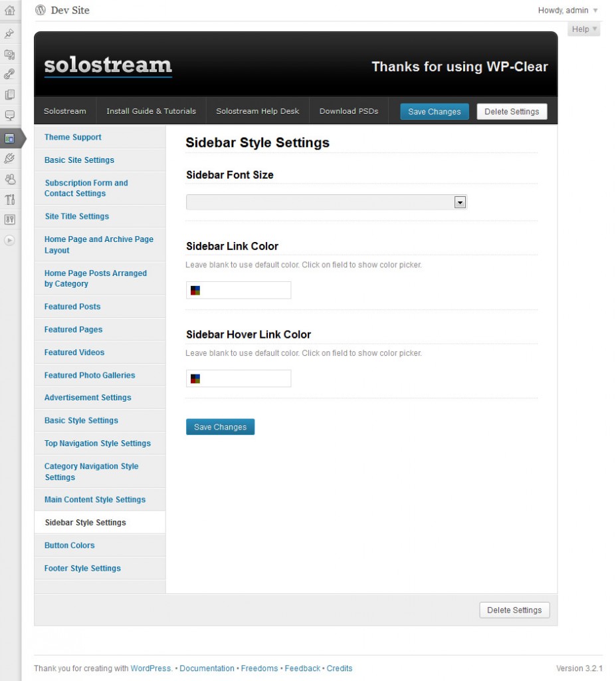Open the Users icon

click(x=9, y=179)
